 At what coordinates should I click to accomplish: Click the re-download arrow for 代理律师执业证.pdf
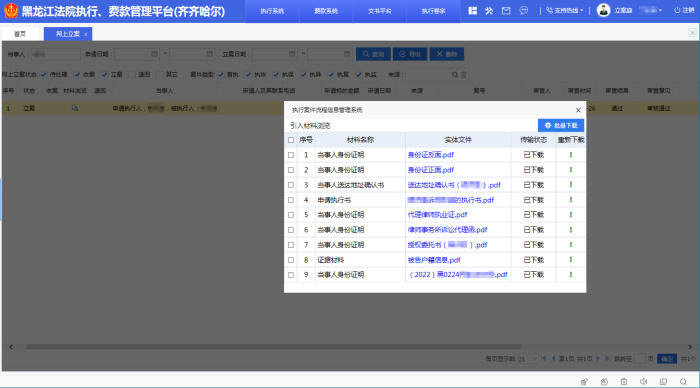coord(571,215)
